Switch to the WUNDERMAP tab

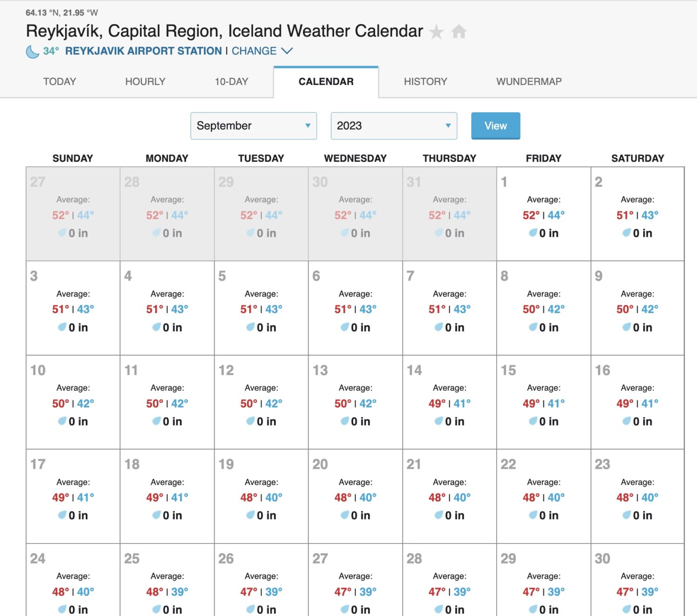529,81
